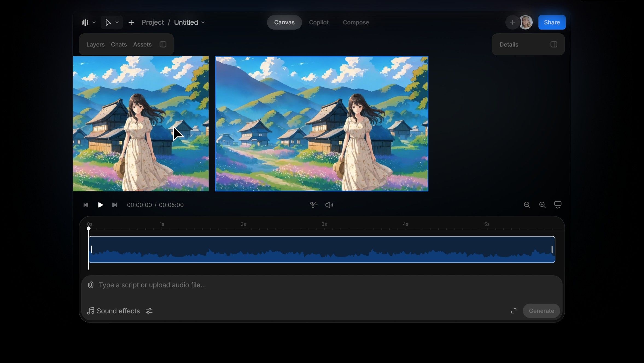
Task: Expand the Untitled project name dropdown
Action: coord(203,22)
